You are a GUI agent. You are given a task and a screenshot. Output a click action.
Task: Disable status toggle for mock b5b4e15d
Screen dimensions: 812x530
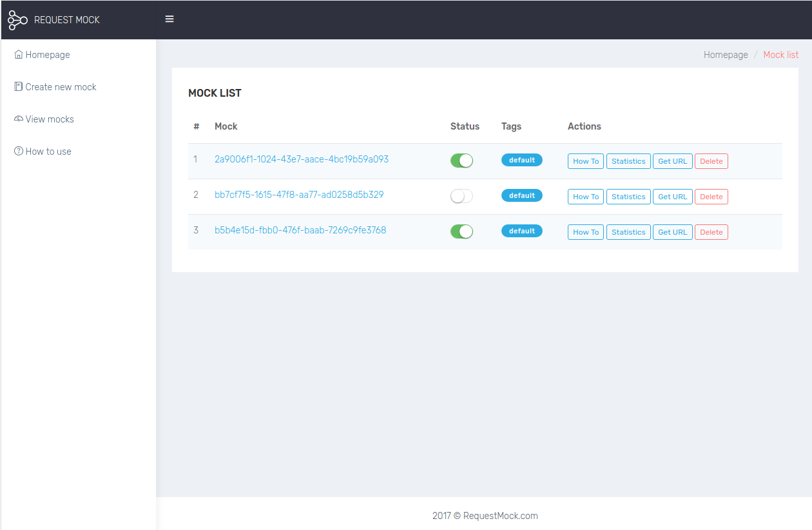pos(461,231)
